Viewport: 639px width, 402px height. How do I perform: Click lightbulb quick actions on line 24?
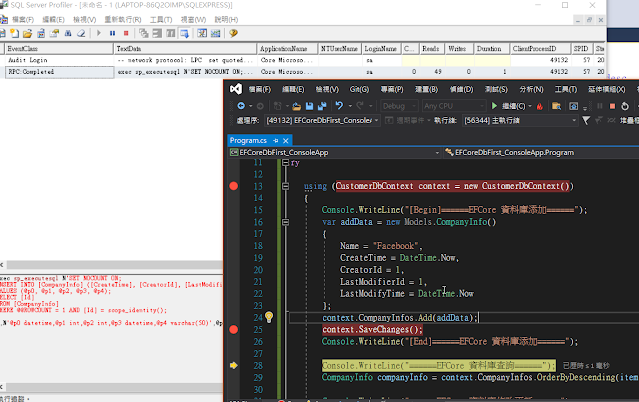pyautogui.click(x=269, y=317)
